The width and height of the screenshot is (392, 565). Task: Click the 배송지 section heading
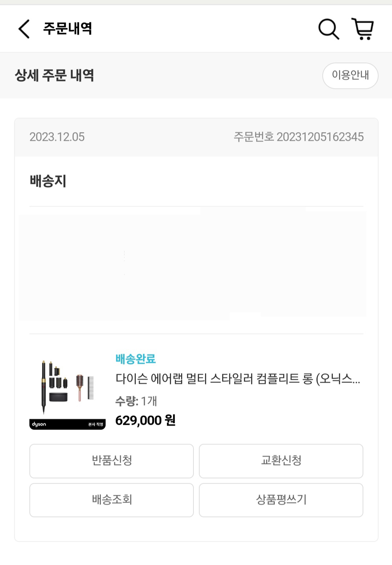(48, 181)
